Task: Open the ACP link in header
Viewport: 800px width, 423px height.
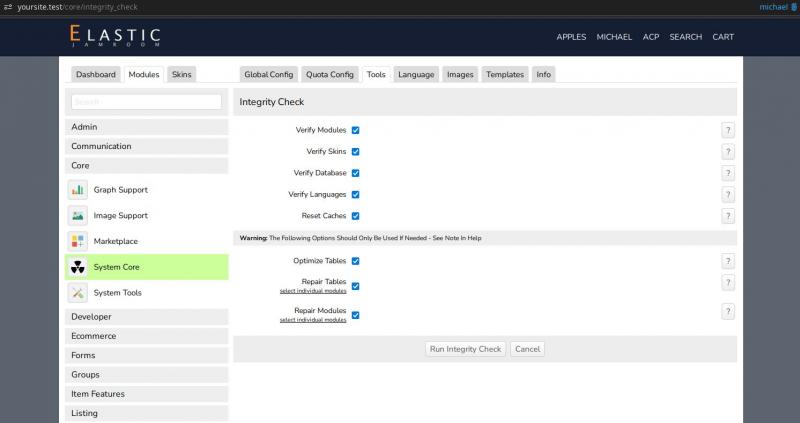Action: (x=651, y=37)
